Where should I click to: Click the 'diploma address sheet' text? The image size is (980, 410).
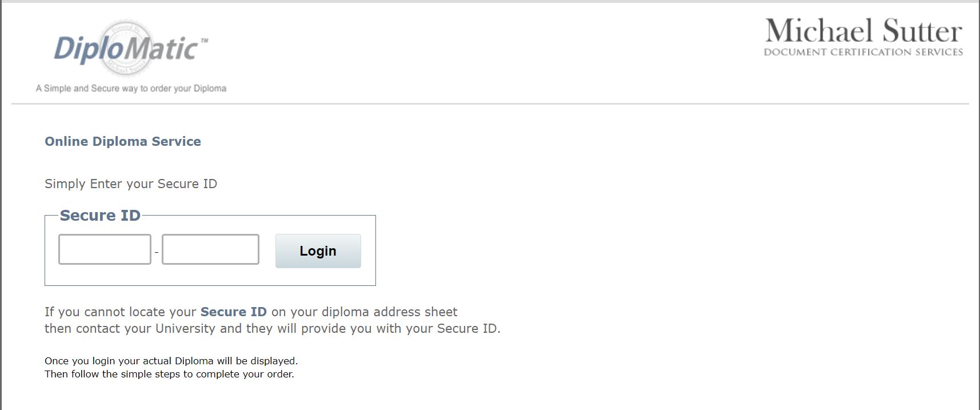click(x=390, y=312)
